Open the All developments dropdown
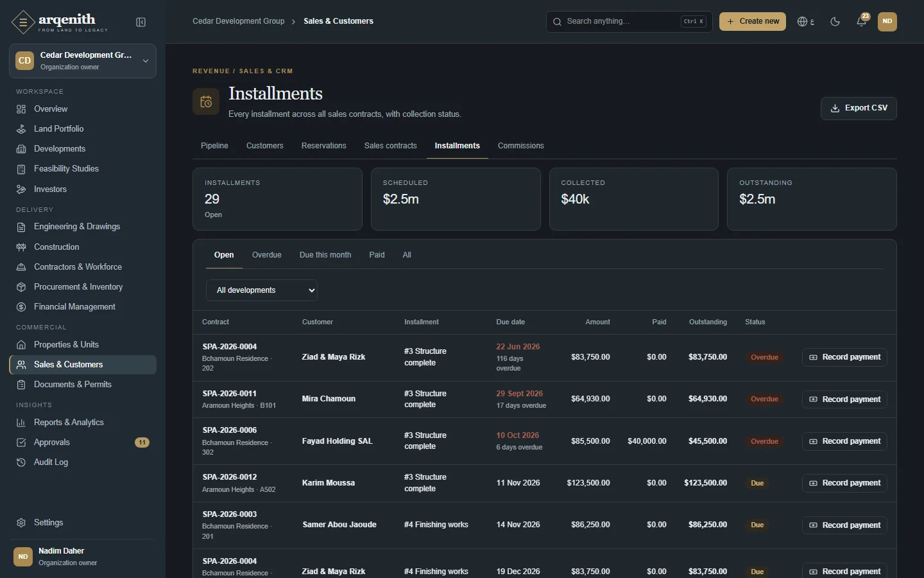The height and width of the screenshot is (578, 924). click(262, 290)
